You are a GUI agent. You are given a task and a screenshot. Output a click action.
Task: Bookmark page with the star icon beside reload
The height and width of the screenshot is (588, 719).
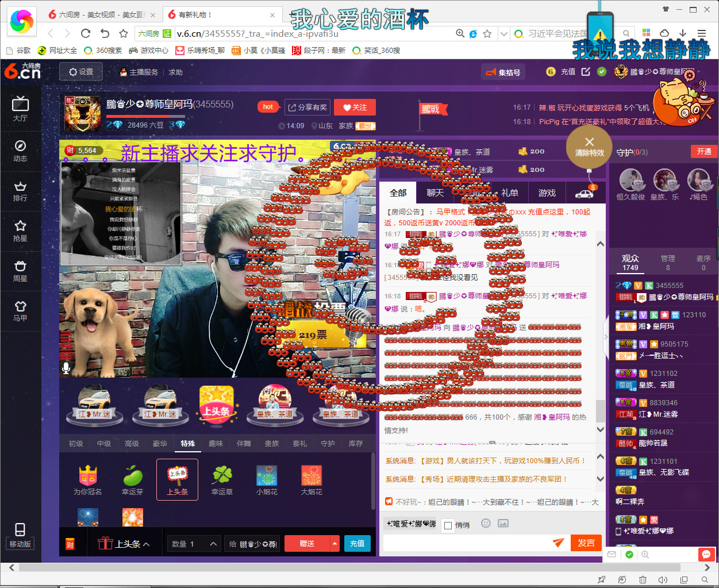[124, 33]
